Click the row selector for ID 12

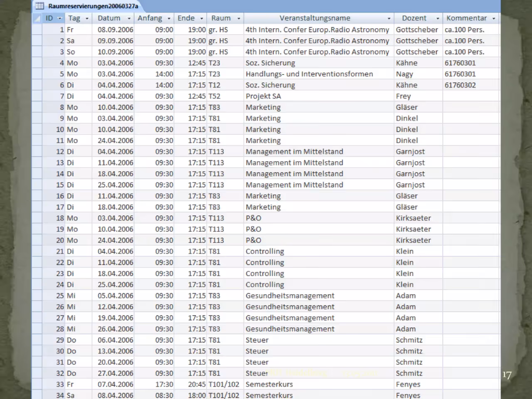pyautogui.click(x=37, y=151)
